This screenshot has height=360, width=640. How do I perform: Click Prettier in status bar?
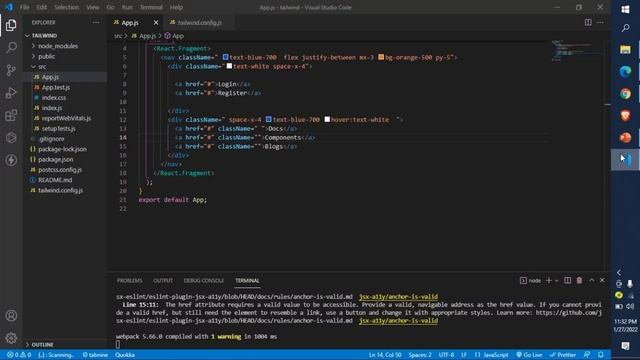(563, 355)
